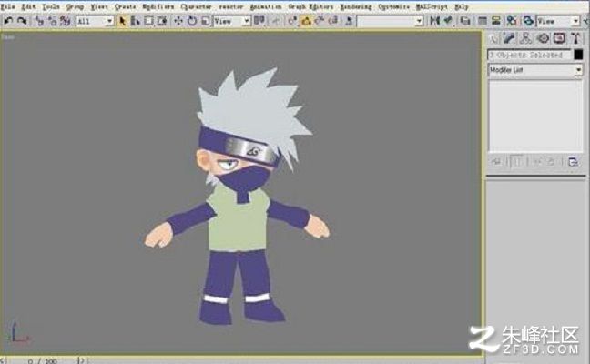Activate the Select and Move tool
This screenshot has width=590, height=364.
pos(178,21)
